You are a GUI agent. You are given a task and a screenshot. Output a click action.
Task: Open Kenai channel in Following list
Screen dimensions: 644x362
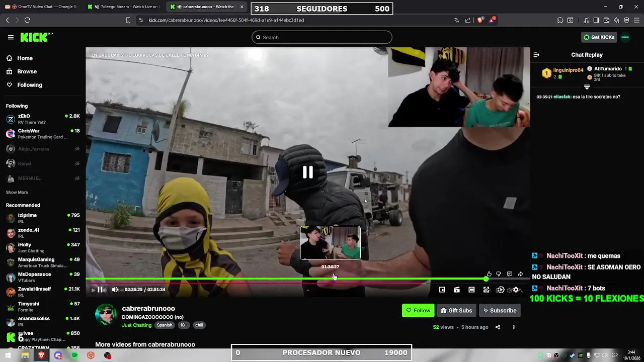[x=43, y=163]
